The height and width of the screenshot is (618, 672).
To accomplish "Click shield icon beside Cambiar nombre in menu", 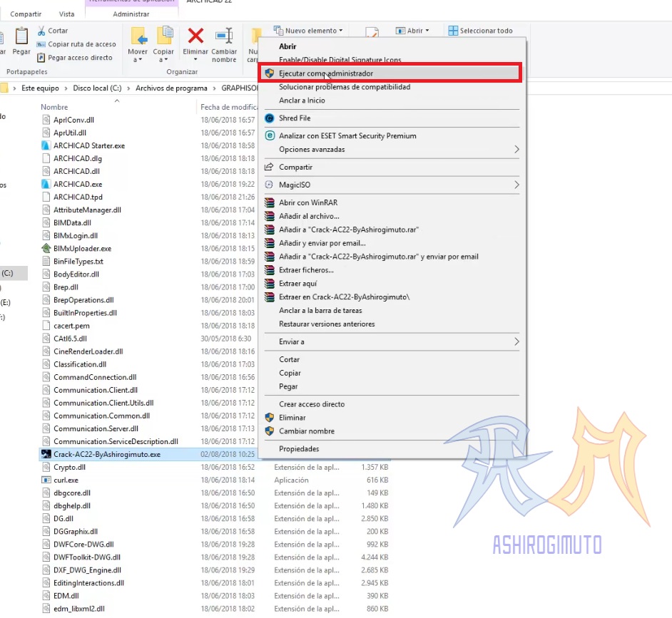I will 269,431.
